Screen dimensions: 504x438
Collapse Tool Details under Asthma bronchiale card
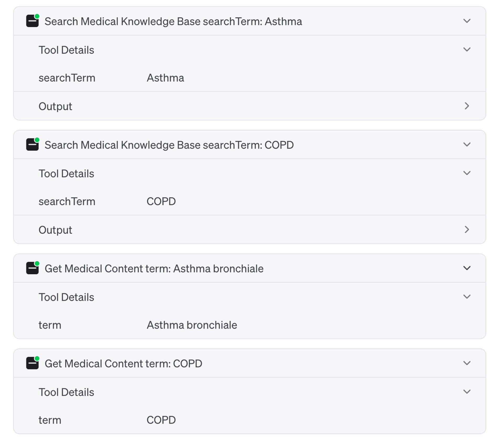[x=466, y=297]
